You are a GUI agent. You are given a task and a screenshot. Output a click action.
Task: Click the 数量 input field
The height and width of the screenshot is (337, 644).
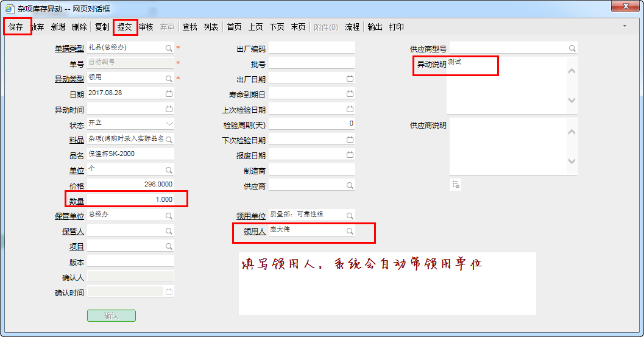pos(130,199)
